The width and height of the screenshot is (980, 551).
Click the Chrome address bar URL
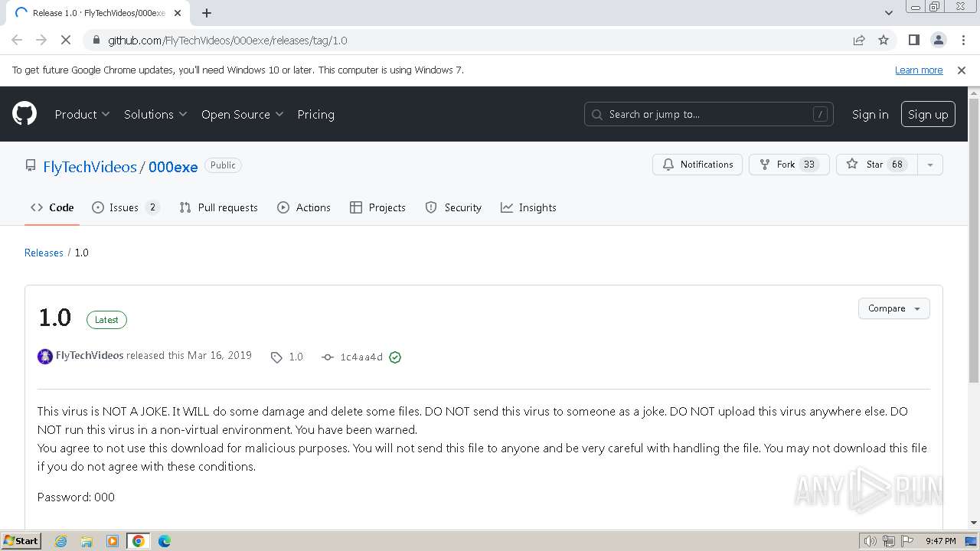pyautogui.click(x=227, y=40)
